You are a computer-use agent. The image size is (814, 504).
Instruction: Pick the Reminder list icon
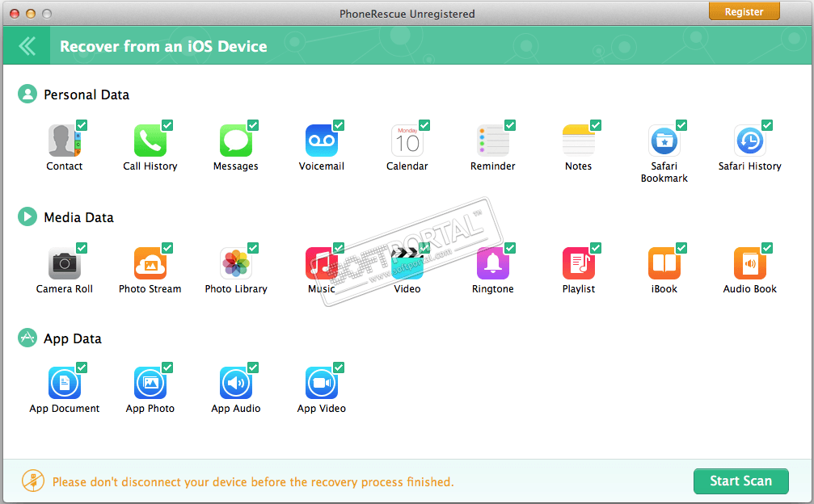coord(492,141)
